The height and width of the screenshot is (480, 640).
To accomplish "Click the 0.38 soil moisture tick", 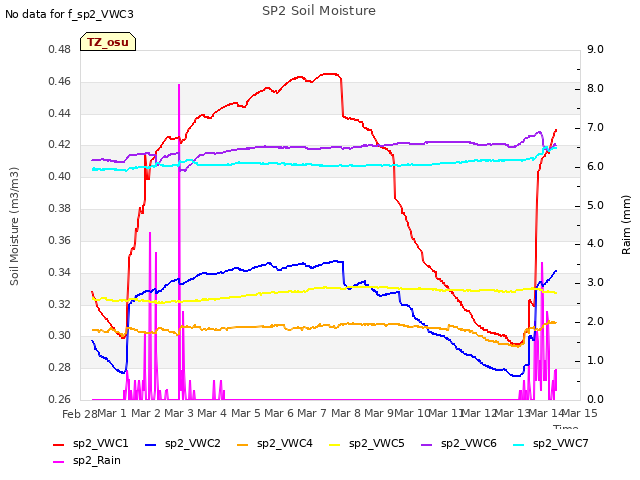I will coord(60,208).
